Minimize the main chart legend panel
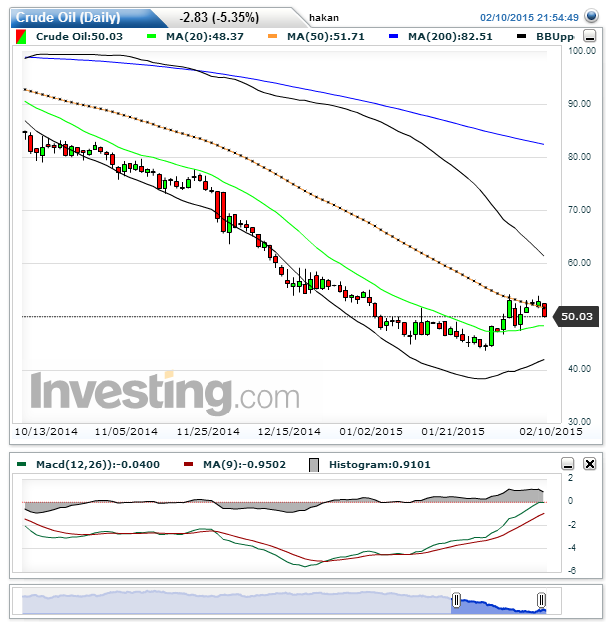 pos(590,36)
